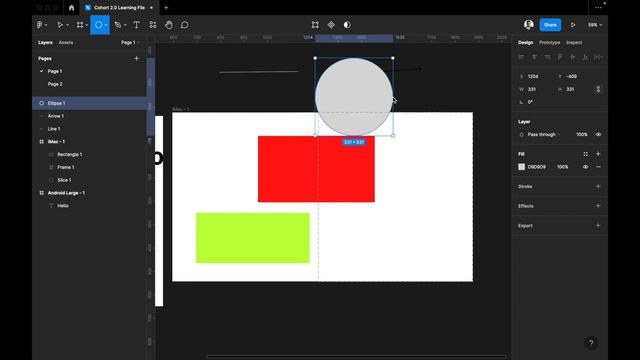Add a new page with plus icon
640x360 pixels.
tap(136, 58)
